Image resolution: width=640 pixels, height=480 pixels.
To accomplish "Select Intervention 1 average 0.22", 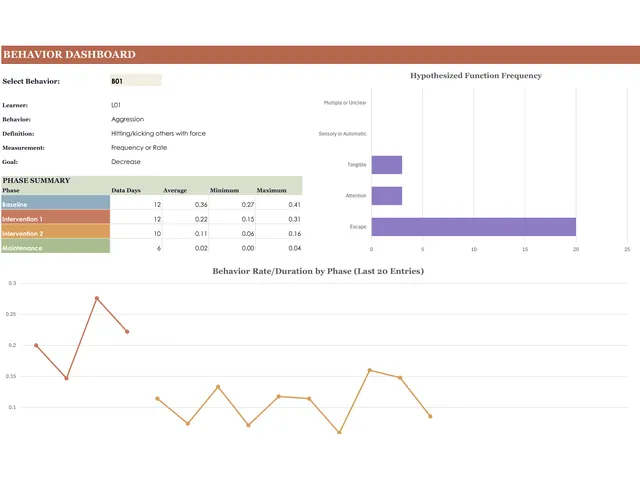I will (201, 219).
